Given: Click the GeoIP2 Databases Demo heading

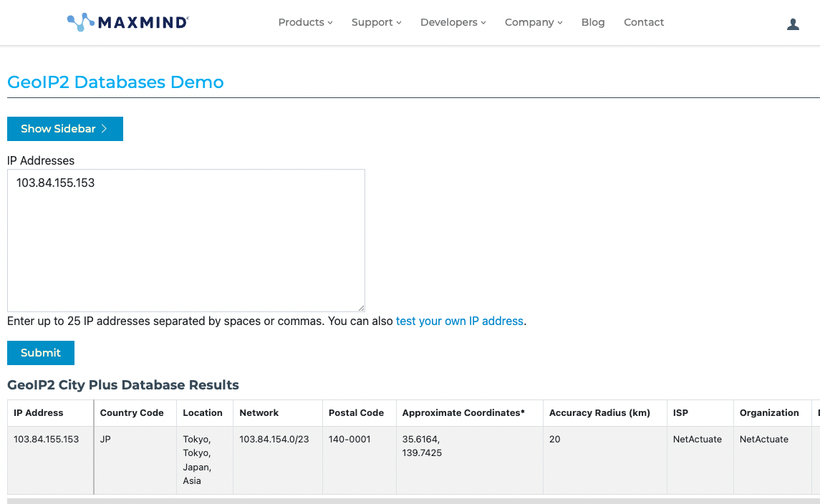Looking at the screenshot, I should pyautogui.click(x=115, y=82).
